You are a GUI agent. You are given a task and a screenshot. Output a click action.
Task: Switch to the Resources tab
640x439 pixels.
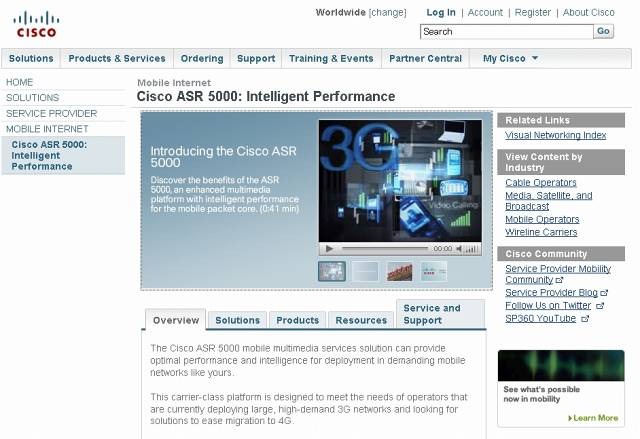(361, 320)
